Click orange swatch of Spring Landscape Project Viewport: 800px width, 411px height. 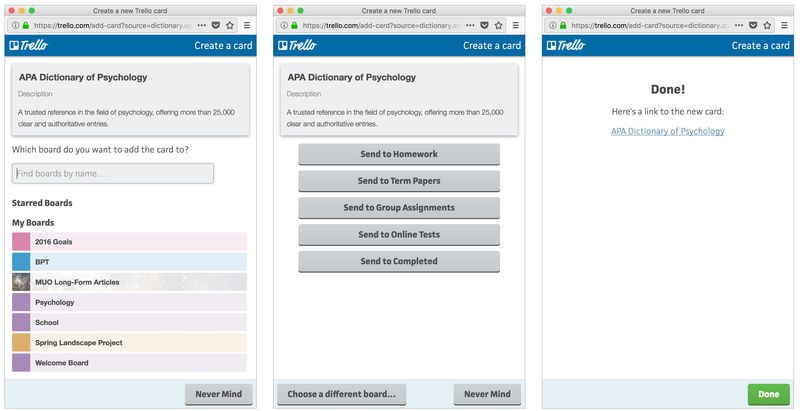(x=21, y=343)
